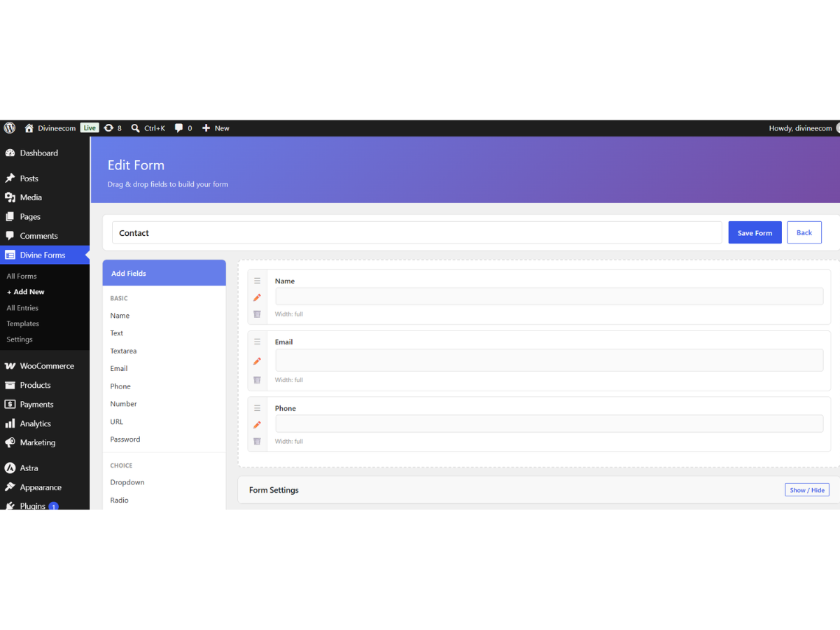Open the comments bubble icon in admin bar
Viewport: 840px width, 630px height.
click(179, 128)
